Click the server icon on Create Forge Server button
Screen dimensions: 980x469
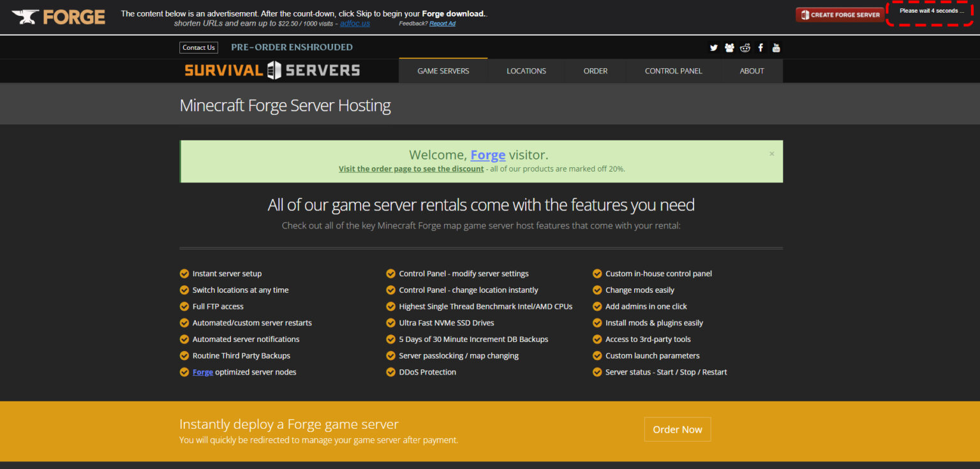click(x=805, y=14)
